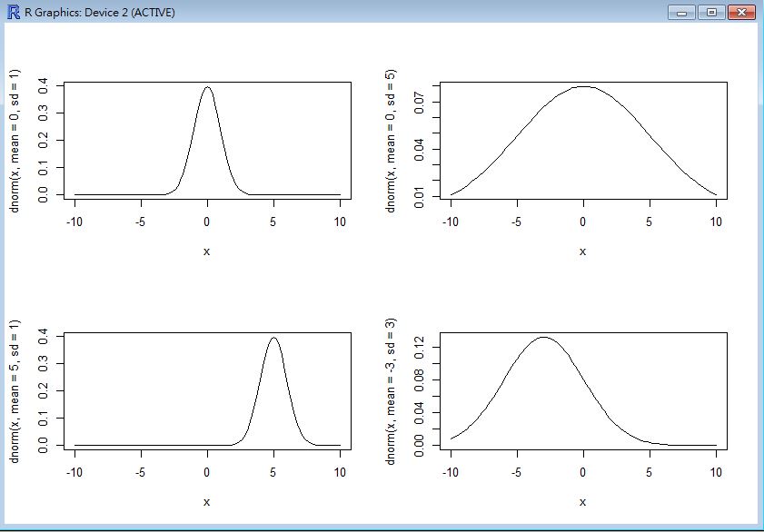
Task: Click the 0.4 tick label on the top-left plot
Action: tap(42, 85)
